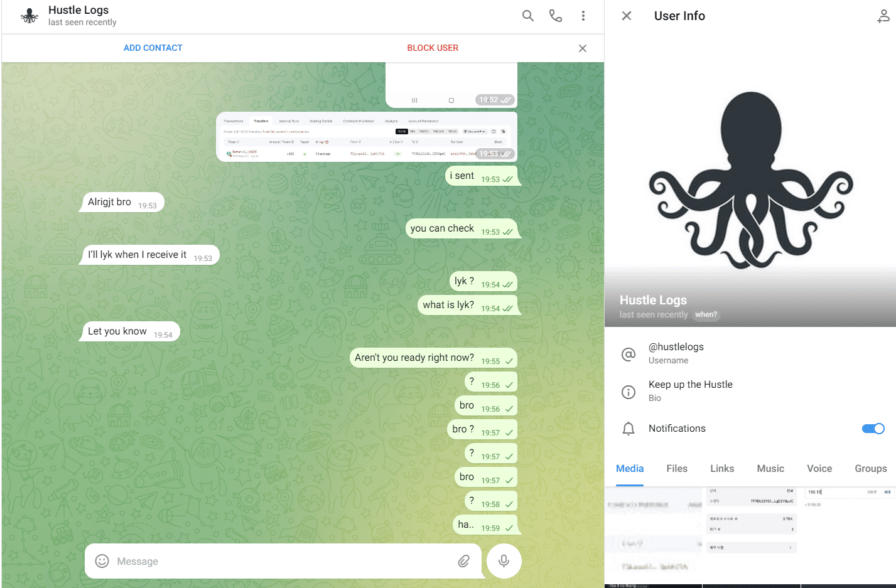Click the bio info icon
The image size is (896, 588).
pos(629,392)
